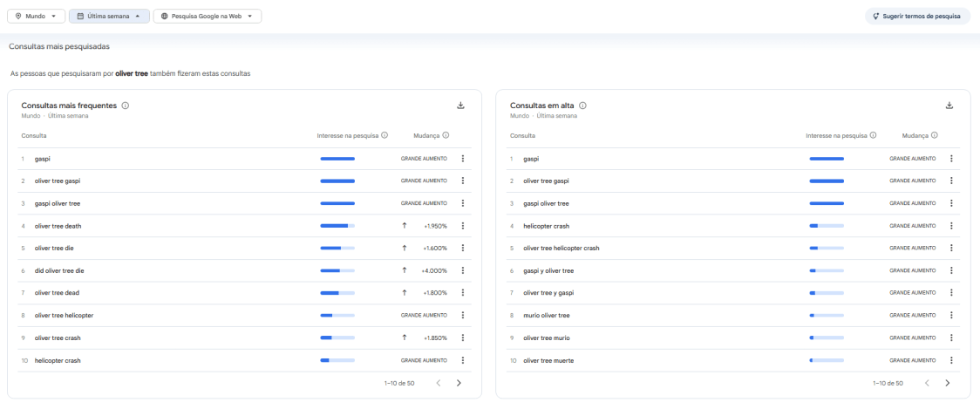Open query oliver tree death

click(x=58, y=226)
